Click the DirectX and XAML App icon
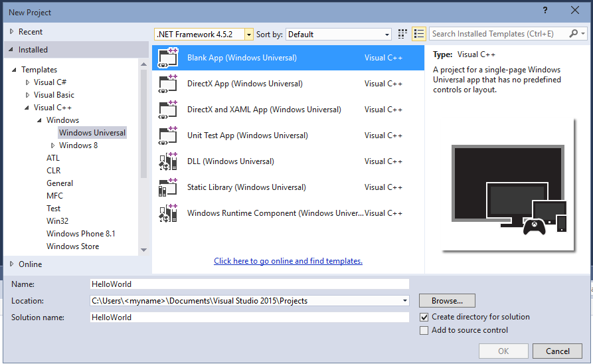 (168, 110)
